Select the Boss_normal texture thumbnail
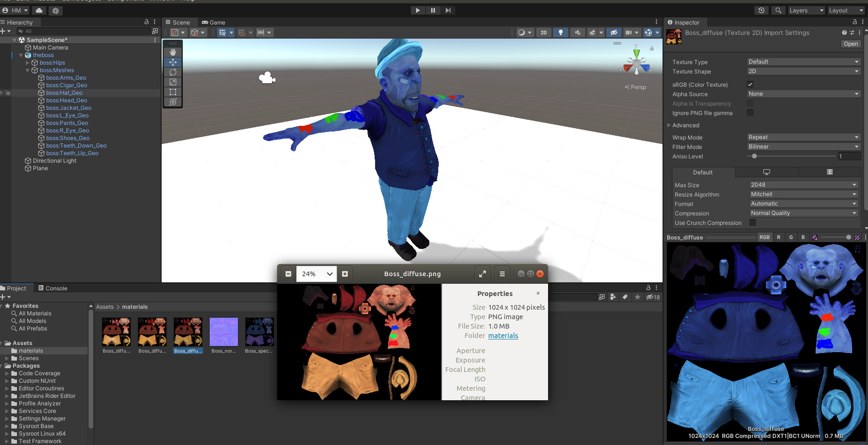Screen dimensions: 868x445 tap(223, 332)
